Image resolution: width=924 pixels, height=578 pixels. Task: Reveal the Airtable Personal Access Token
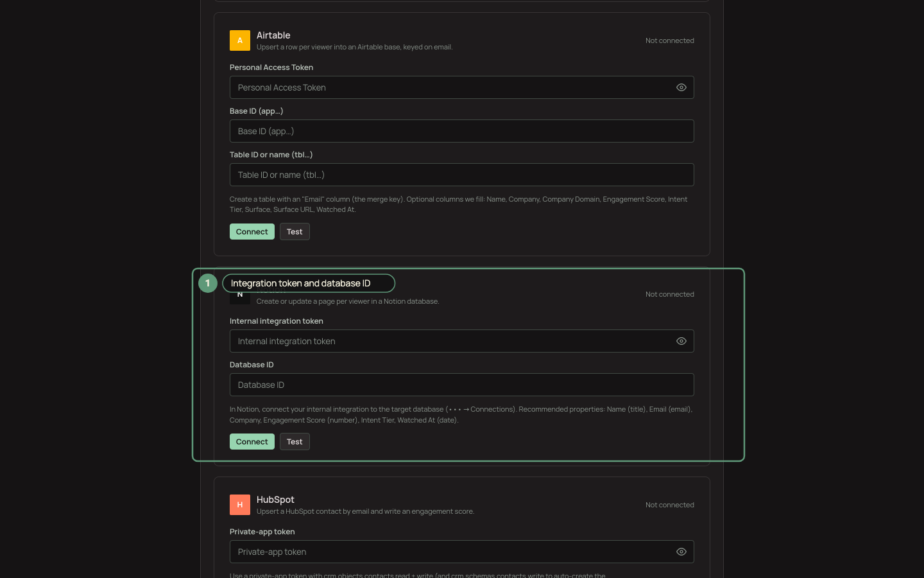click(x=681, y=87)
